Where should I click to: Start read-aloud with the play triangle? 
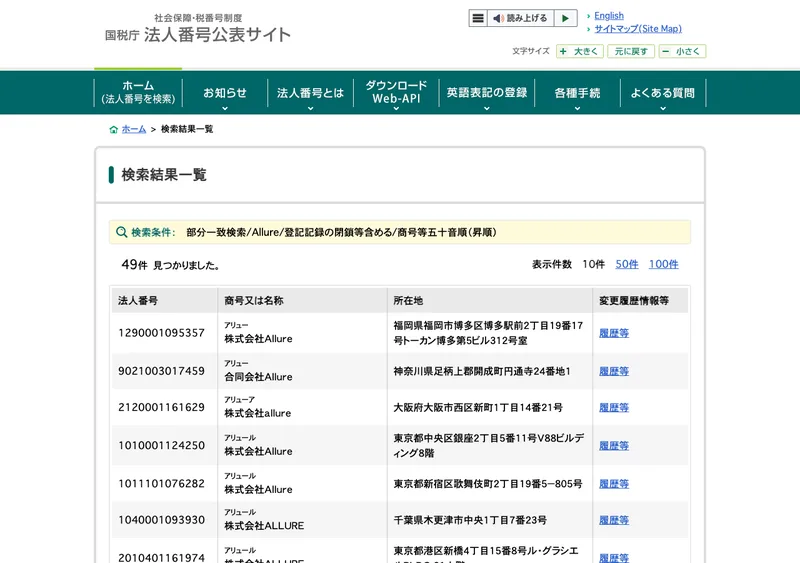click(x=565, y=18)
